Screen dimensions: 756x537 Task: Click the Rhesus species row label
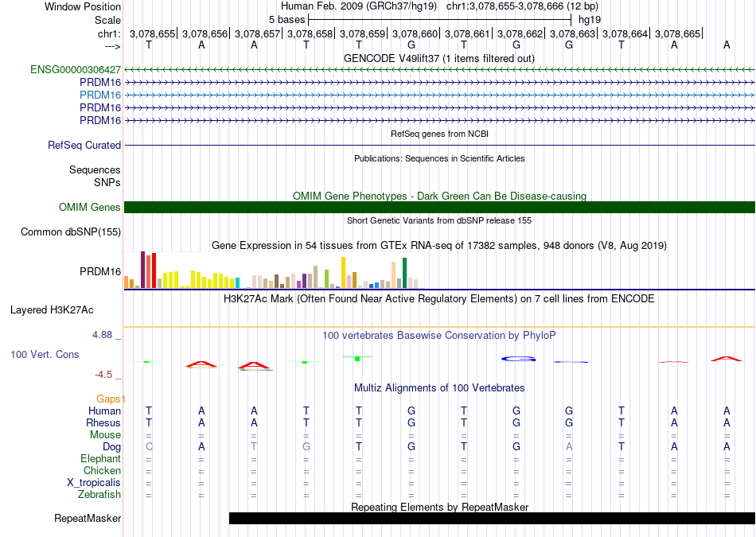[103, 422]
